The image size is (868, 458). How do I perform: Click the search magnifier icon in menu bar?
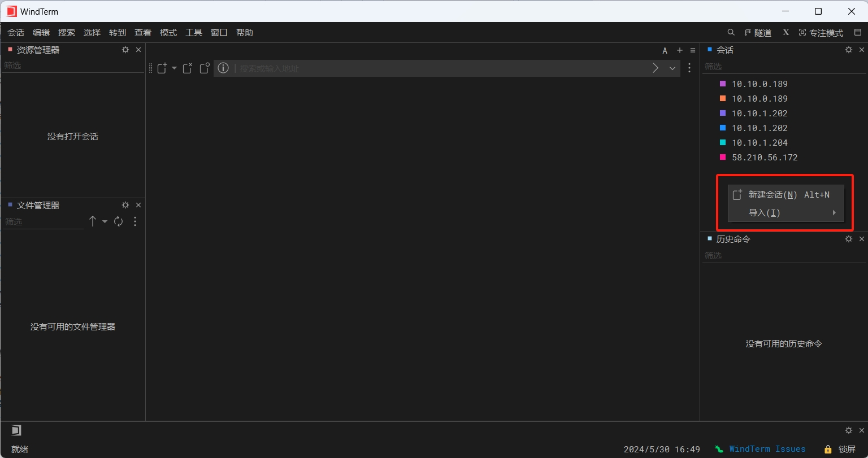(731, 33)
